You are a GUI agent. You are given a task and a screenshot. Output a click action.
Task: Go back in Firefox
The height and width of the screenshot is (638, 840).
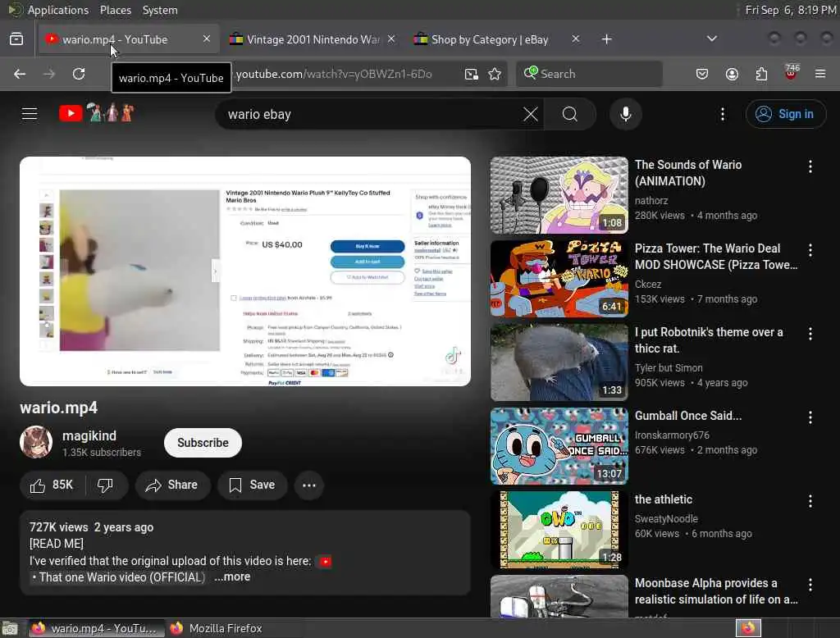point(20,74)
